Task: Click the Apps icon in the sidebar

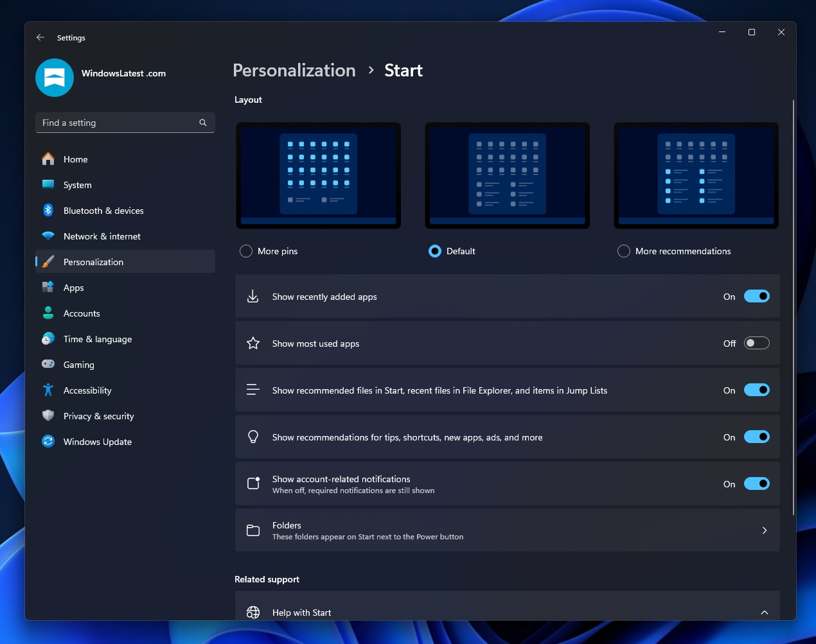Action: tap(48, 288)
